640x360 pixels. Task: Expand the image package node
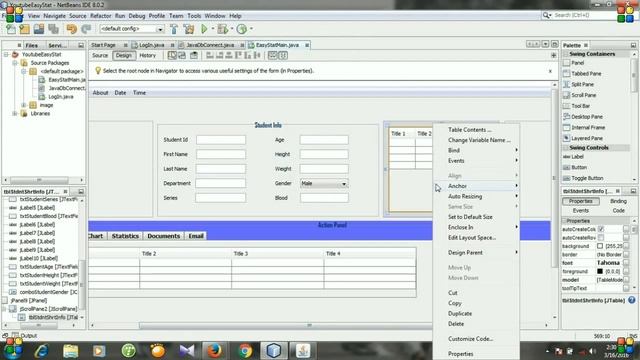pyautogui.click(x=24, y=105)
